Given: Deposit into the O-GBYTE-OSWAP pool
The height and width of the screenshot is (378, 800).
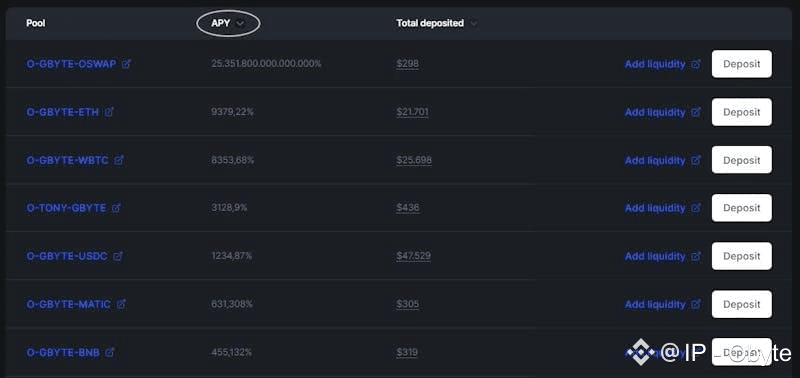Looking at the screenshot, I should [x=741, y=64].
